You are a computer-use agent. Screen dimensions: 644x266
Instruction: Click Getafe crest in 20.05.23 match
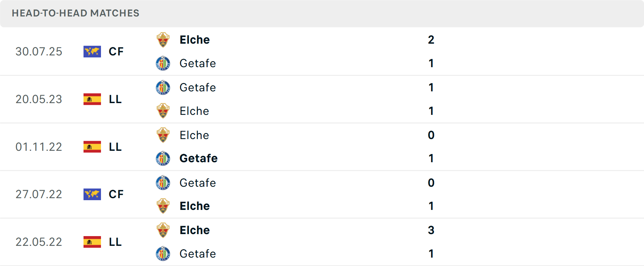coord(163,87)
